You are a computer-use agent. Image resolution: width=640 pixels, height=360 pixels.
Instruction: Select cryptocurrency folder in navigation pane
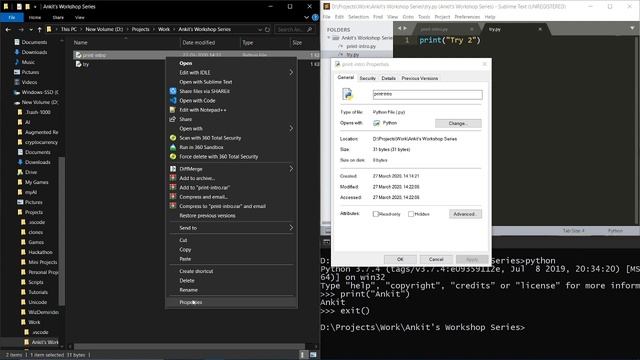coord(41,142)
